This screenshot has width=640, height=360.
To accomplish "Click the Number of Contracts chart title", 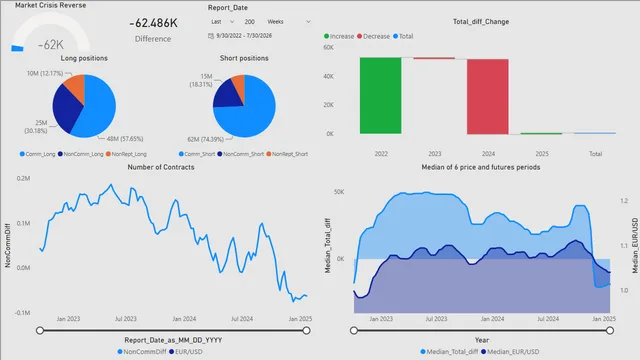I will pyautogui.click(x=161, y=167).
